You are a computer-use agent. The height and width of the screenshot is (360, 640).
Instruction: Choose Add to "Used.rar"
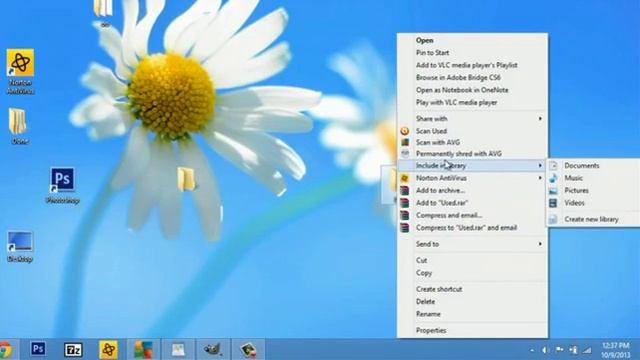click(x=472, y=203)
